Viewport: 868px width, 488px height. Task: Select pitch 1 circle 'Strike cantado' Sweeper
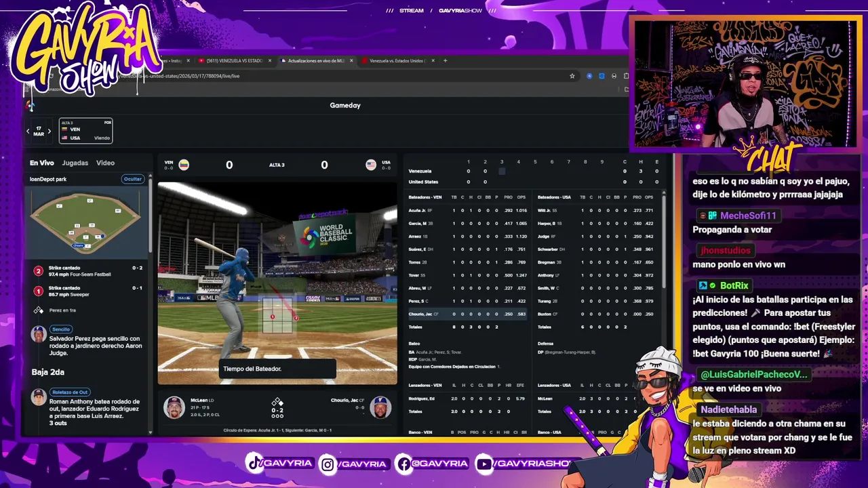click(39, 291)
